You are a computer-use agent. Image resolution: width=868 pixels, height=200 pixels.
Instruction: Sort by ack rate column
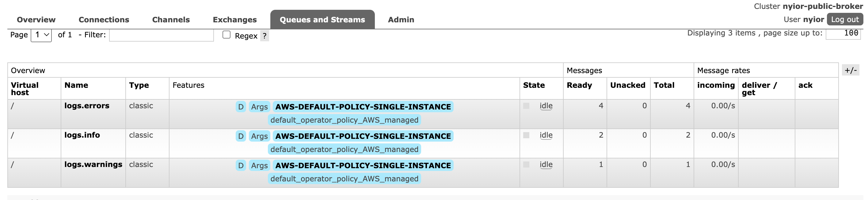point(805,85)
